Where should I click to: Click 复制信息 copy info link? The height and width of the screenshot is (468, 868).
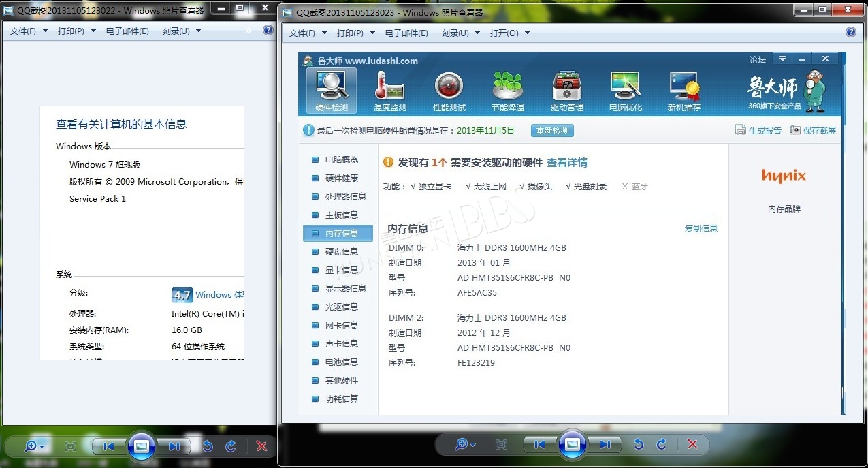click(701, 228)
